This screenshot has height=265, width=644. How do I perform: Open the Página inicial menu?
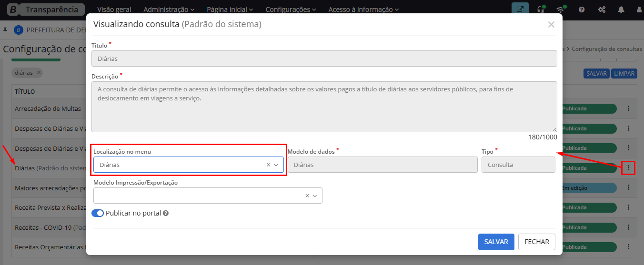(230, 10)
